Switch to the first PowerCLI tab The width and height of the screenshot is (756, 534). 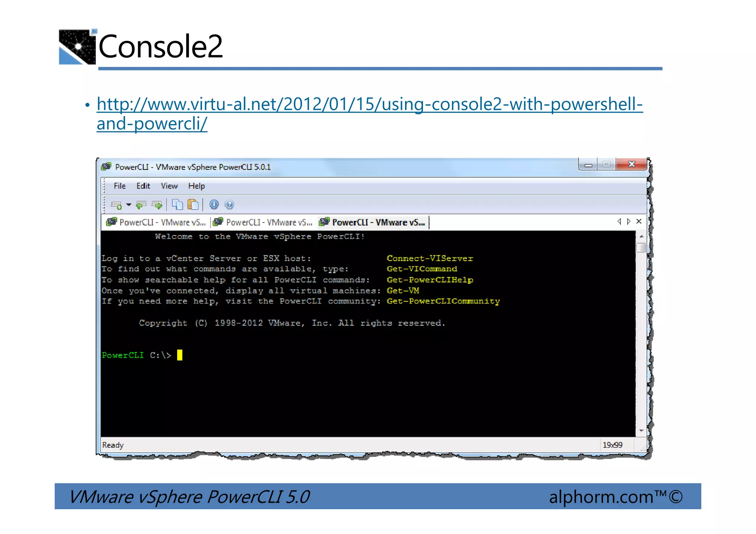tap(156, 222)
